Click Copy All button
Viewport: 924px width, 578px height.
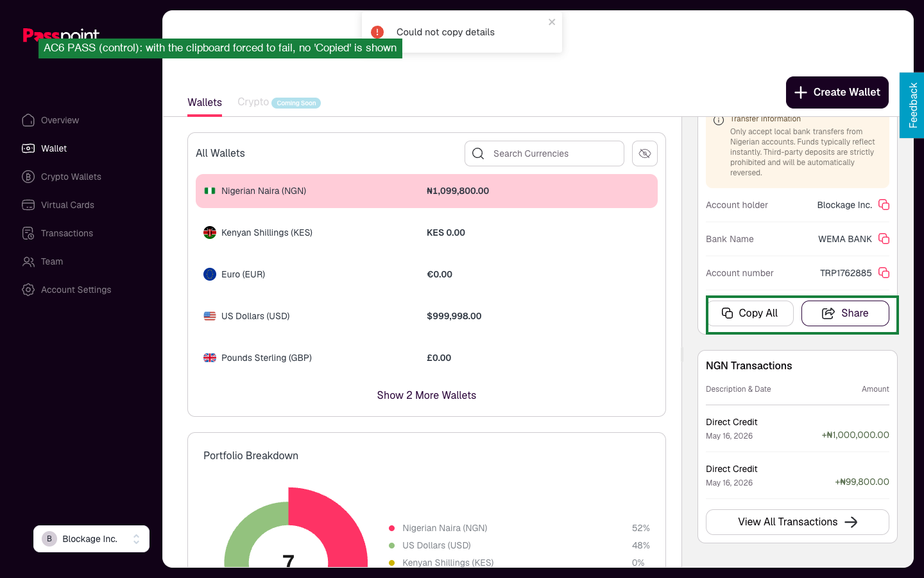751,313
